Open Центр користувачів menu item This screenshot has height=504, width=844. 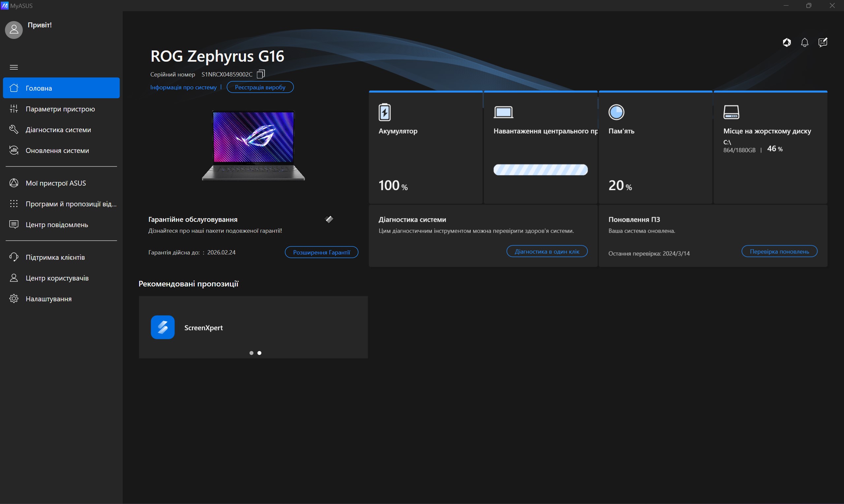(61, 278)
